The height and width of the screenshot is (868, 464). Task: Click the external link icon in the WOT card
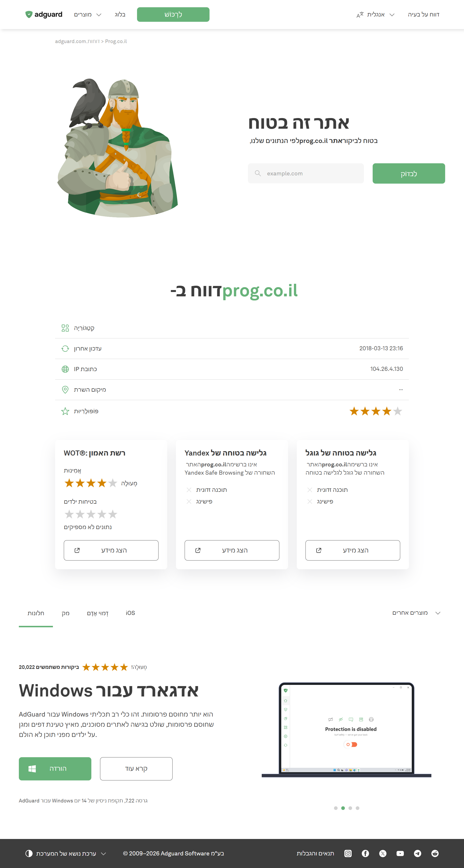77,550
